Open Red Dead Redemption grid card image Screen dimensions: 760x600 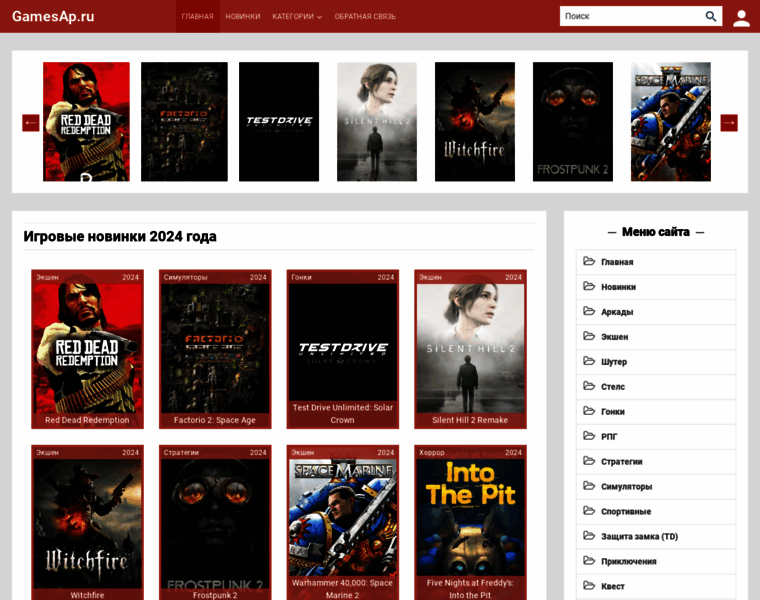[x=87, y=348]
